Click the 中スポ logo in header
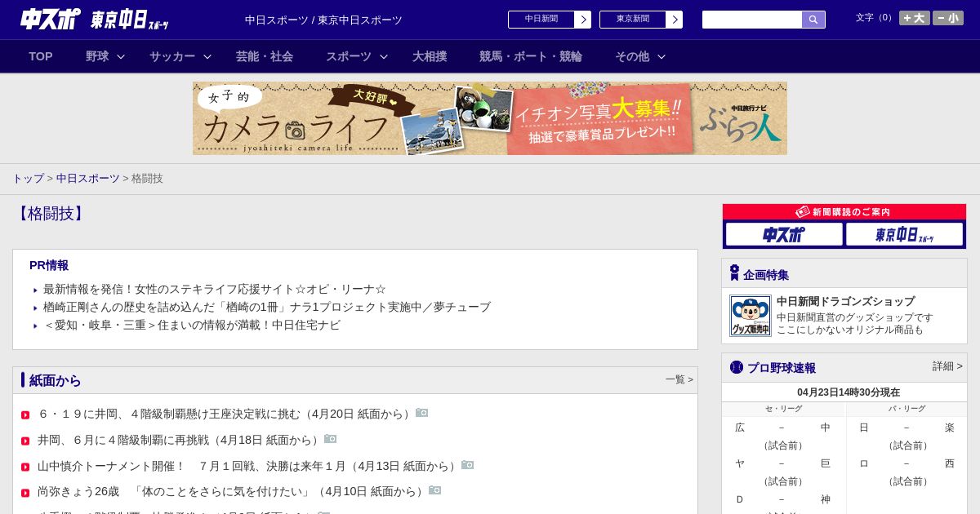The width and height of the screenshot is (980, 514). point(51,19)
